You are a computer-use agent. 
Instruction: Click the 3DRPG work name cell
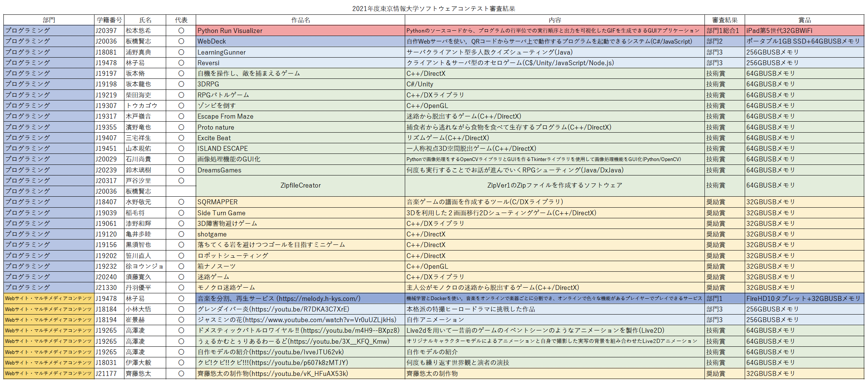[x=300, y=84]
